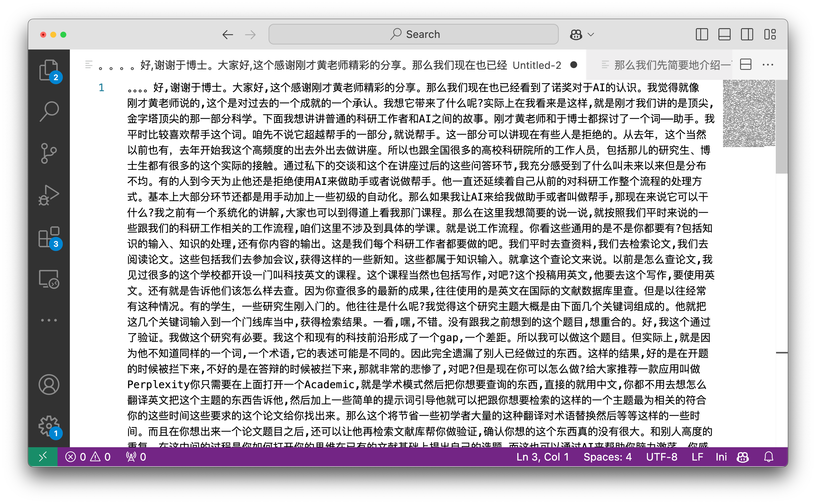Viewport: 816px width, 504px height.
Task: Click the word Academic in the text
Action: click(329, 384)
